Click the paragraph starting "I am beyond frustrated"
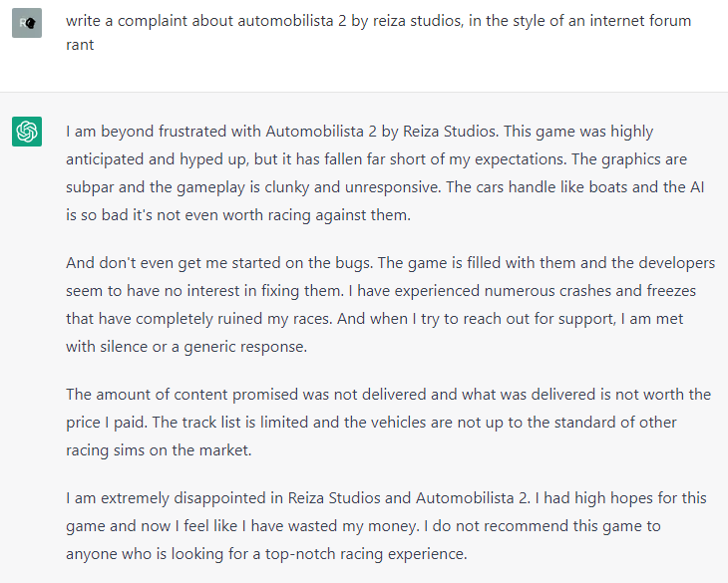The image size is (728, 583). pos(385,173)
